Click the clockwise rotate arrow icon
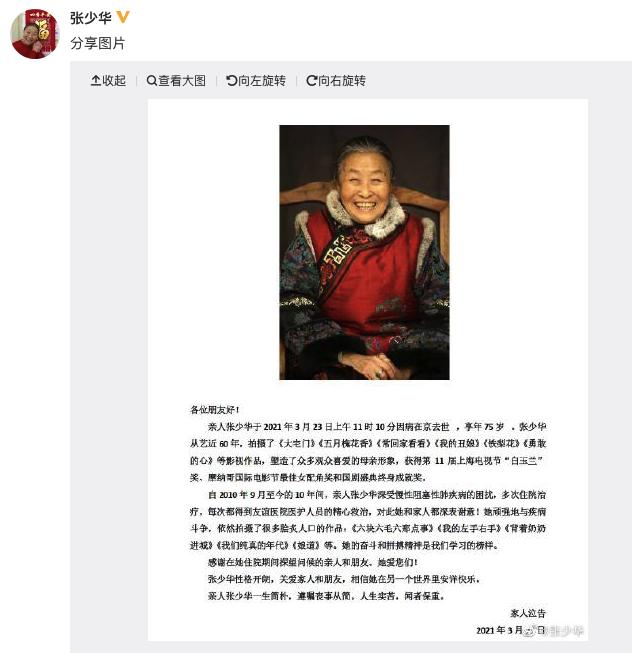Screen dimensions: 632x653 pos(311,80)
